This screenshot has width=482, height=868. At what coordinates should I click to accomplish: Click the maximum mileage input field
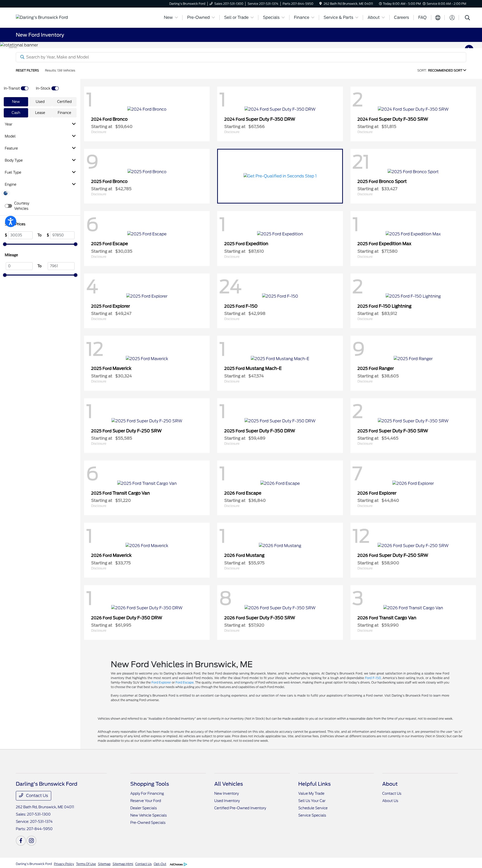(61, 266)
